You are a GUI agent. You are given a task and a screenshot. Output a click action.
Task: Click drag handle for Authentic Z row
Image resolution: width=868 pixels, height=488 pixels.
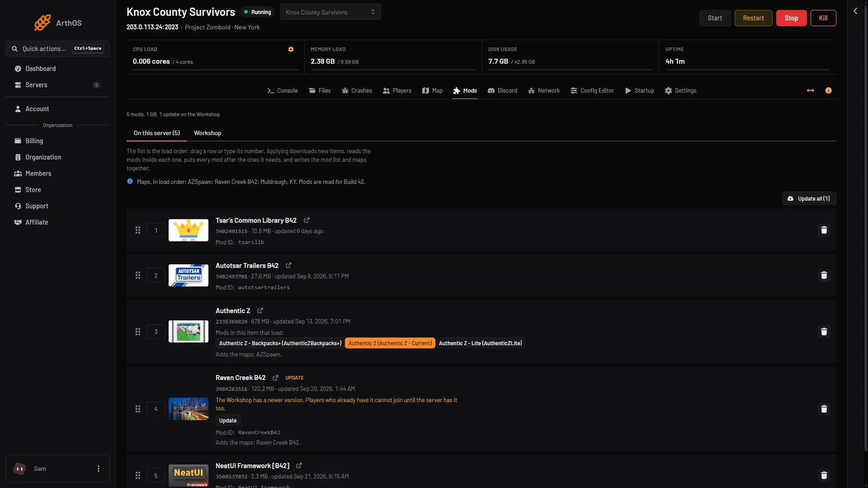(x=138, y=332)
